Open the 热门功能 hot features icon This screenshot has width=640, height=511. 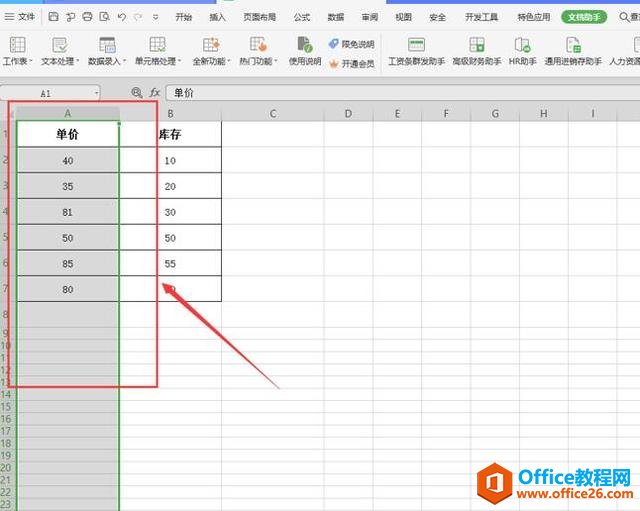click(258, 45)
